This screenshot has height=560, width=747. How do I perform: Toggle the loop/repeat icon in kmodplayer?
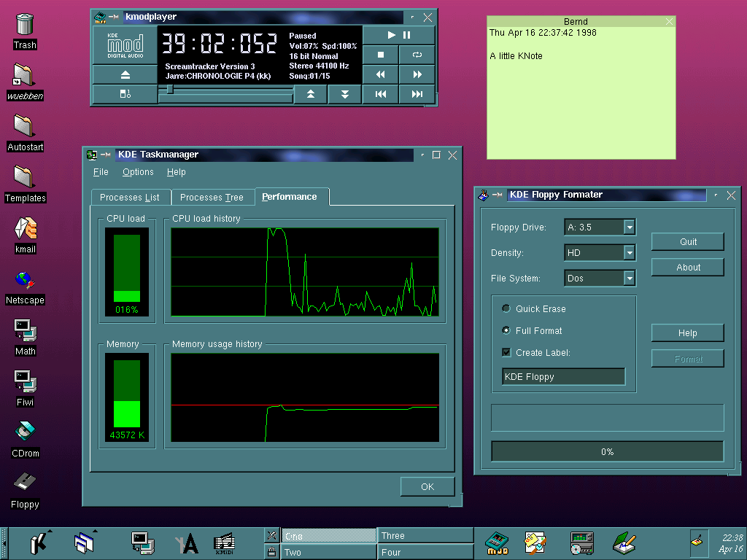[x=417, y=55]
